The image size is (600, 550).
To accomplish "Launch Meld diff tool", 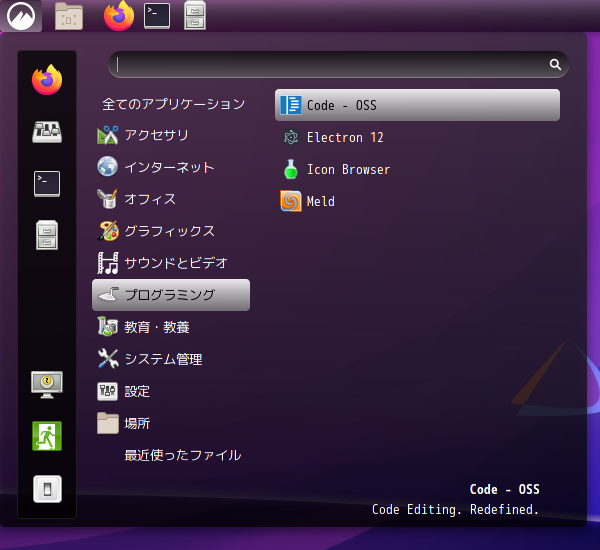I will click(417, 201).
